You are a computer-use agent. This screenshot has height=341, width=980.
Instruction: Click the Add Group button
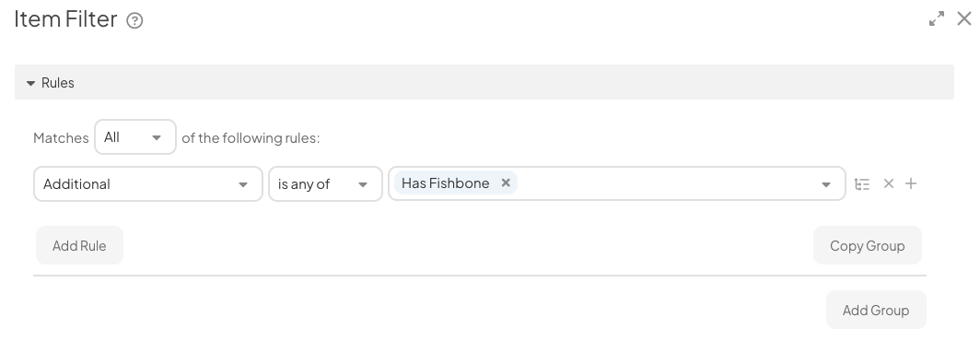(x=876, y=310)
